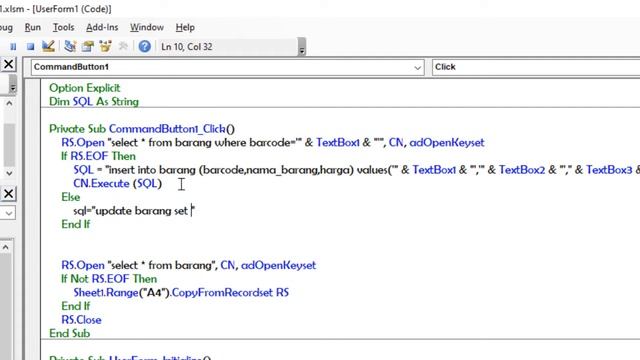Image resolution: width=640 pixels, height=360 pixels.
Task: Click Project pane scrollbar down arrow
Action: [9, 173]
